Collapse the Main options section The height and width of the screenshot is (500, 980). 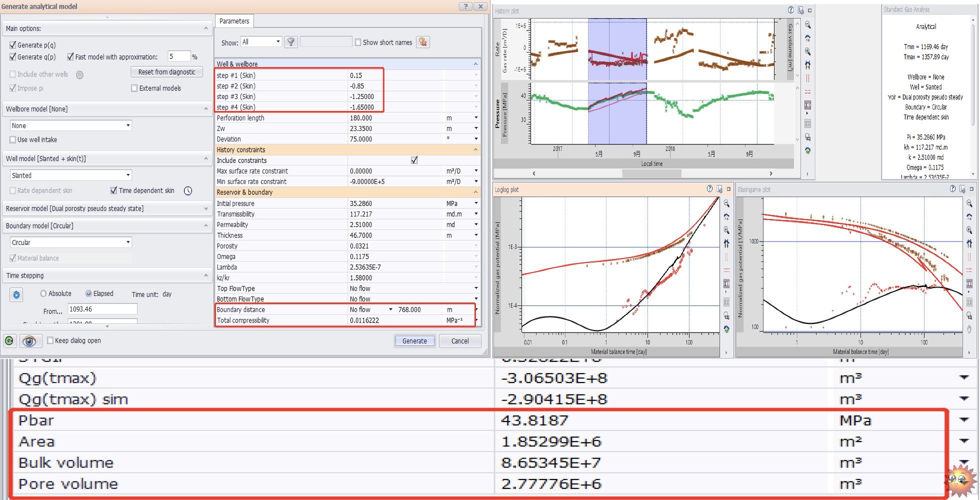[x=206, y=28]
